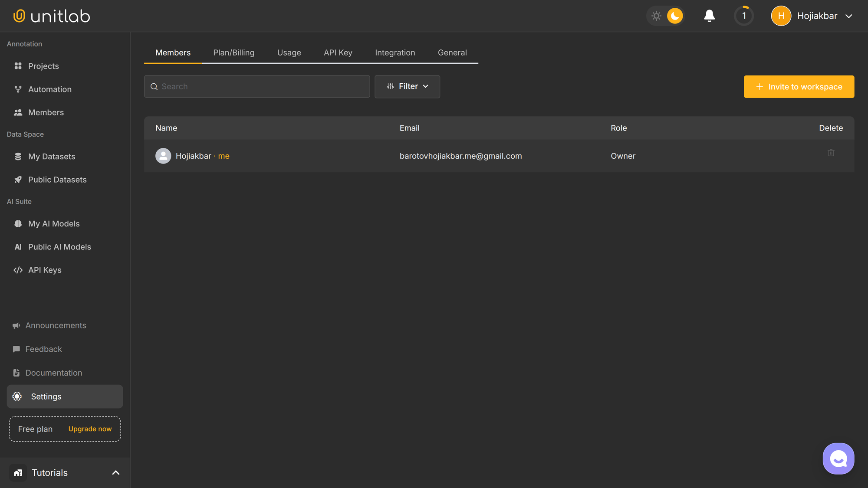Select the API Keys sidebar icon
This screenshot has width=868, height=488.
coord(18,270)
